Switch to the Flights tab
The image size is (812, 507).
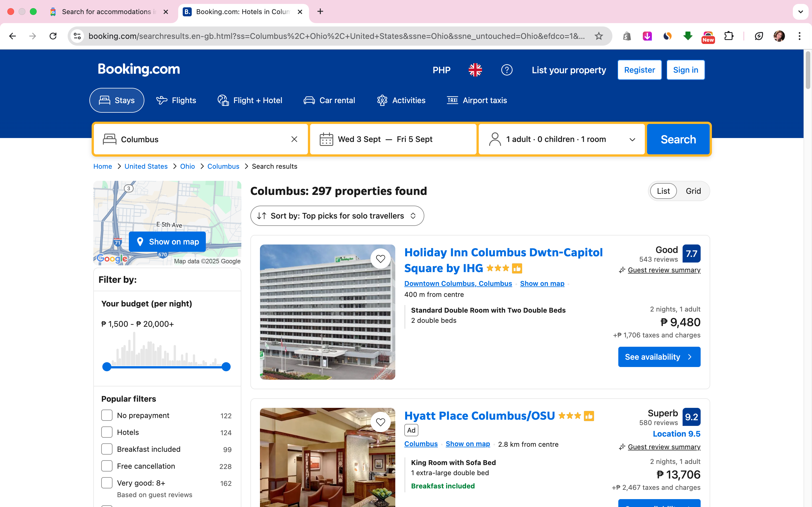176,100
